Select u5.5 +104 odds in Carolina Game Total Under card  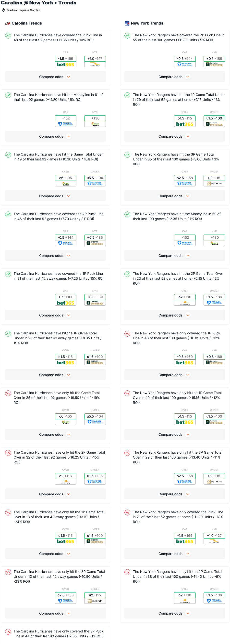point(95,178)
